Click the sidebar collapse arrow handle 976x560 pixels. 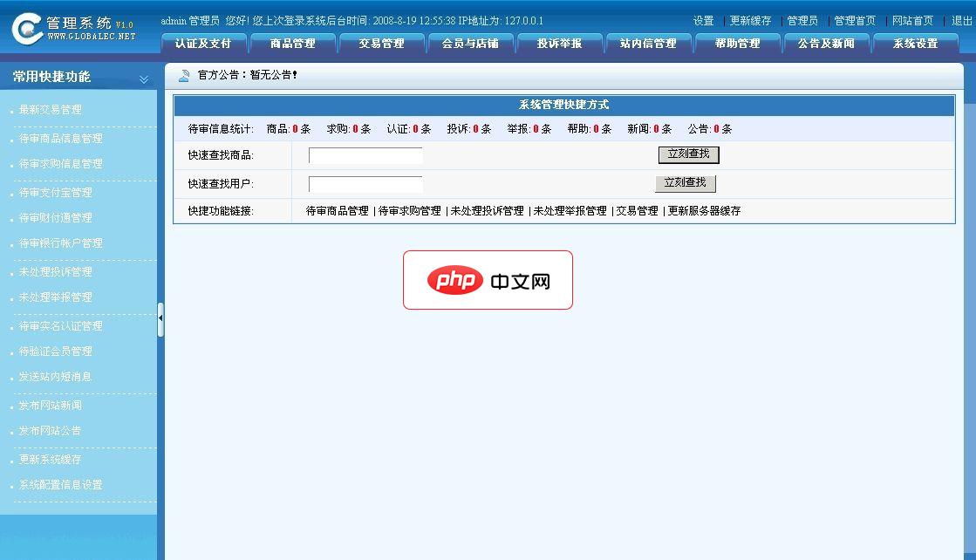[x=161, y=318]
